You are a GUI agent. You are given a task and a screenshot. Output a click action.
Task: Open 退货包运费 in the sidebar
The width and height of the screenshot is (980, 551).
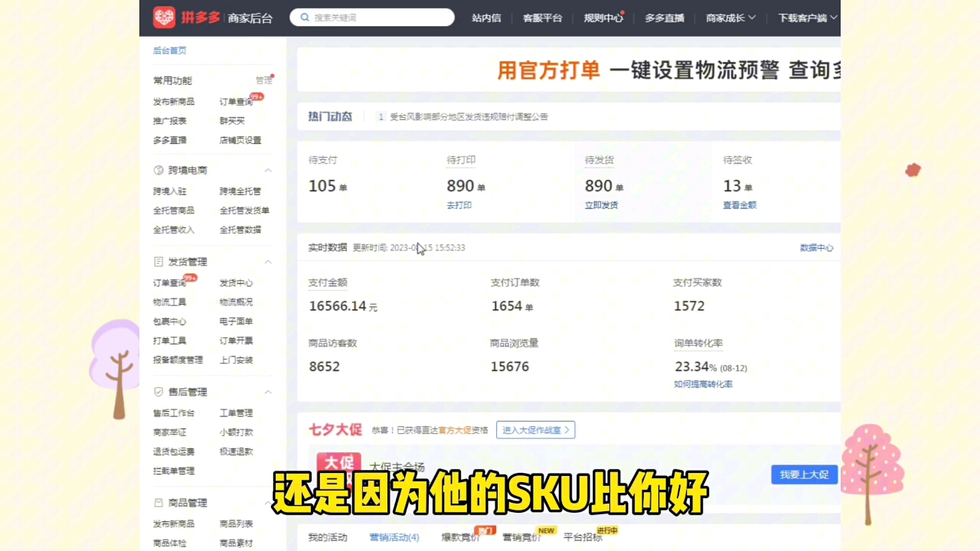[174, 452]
